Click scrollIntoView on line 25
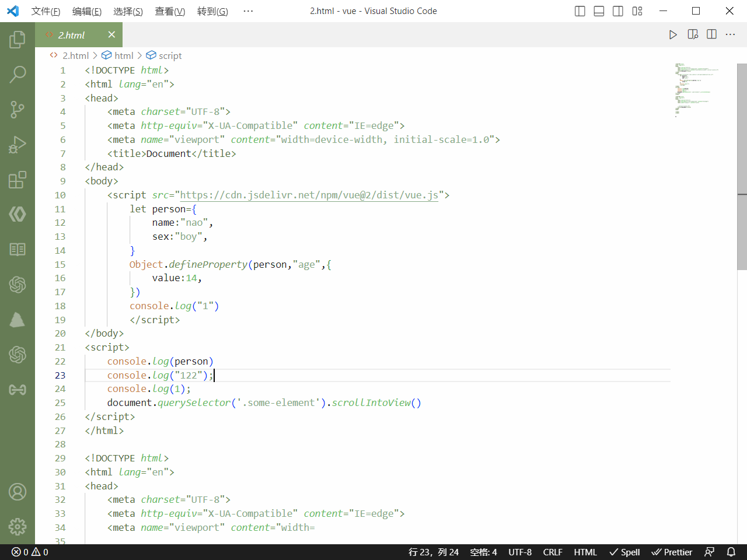The image size is (747, 560). [371, 402]
